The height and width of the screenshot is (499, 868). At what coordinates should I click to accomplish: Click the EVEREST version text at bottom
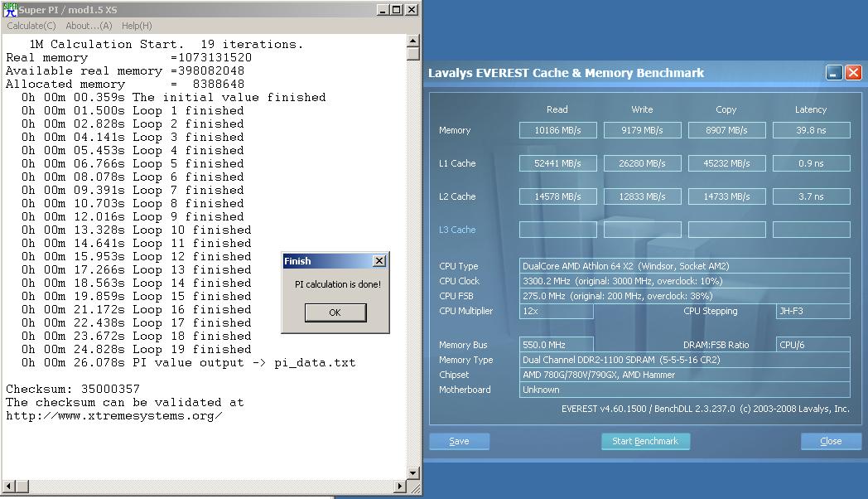(x=706, y=409)
